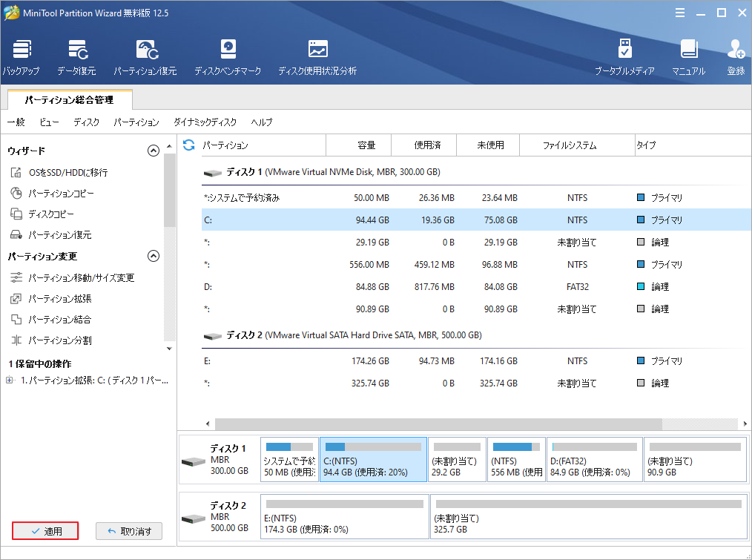The width and height of the screenshot is (752, 560).
Task: Select the E:(NTFS) partition block for Disk 2
Action: coord(343,518)
